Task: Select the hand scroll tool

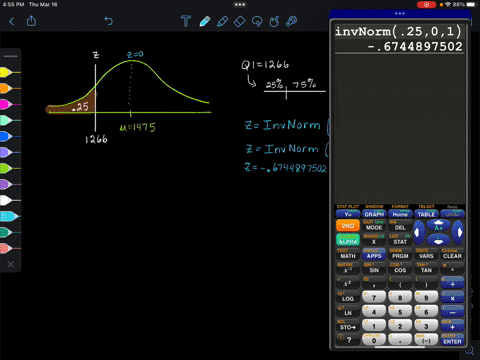Action: tap(274, 22)
